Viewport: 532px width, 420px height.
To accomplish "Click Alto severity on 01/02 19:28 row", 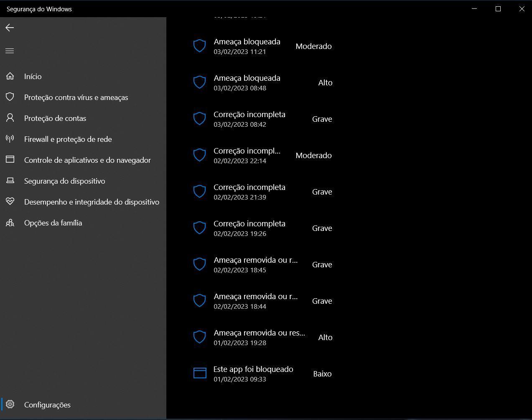I will [x=325, y=337].
